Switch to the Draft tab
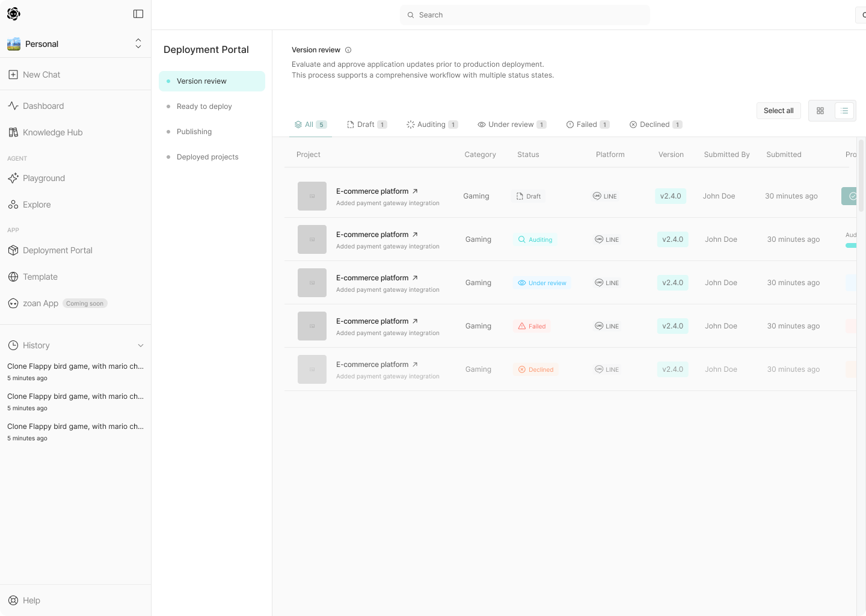Viewport: 866px width, 616px height. tap(367, 125)
